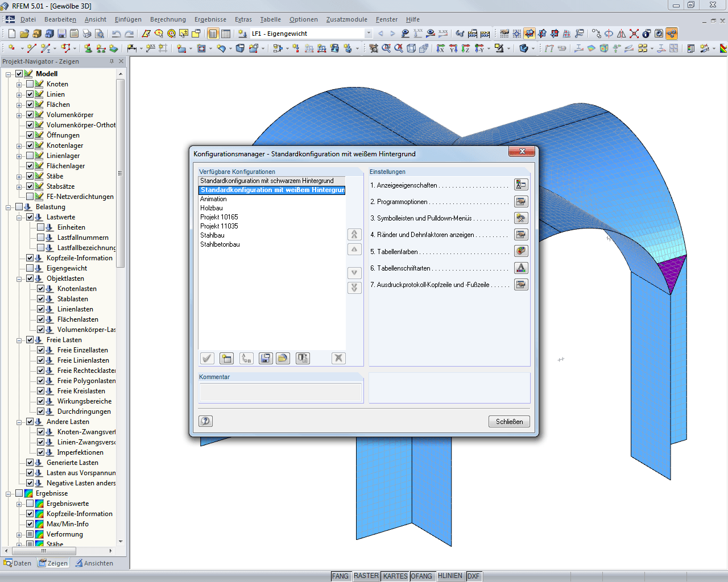The image size is (728, 582).
Task: Collapse the Belastung tree node
Action: 9,207
